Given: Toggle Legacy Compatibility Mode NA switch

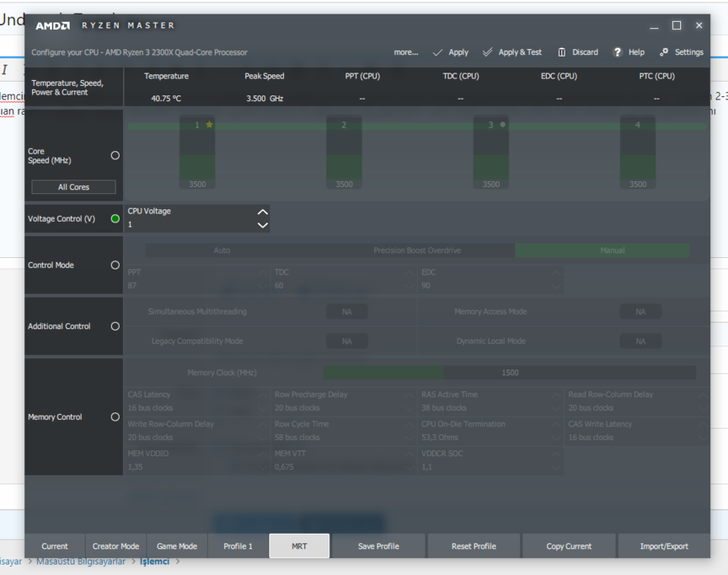Looking at the screenshot, I should [x=347, y=341].
